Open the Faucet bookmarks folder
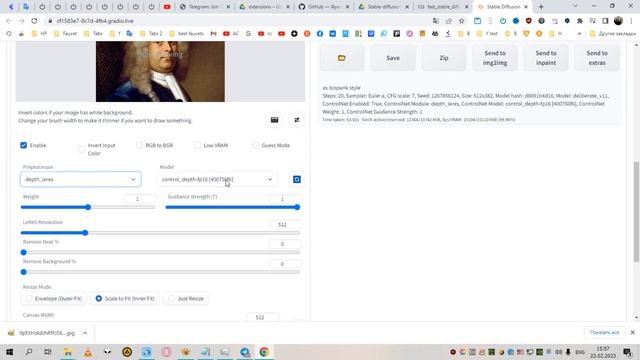This screenshot has height=360, width=640. click(66, 33)
